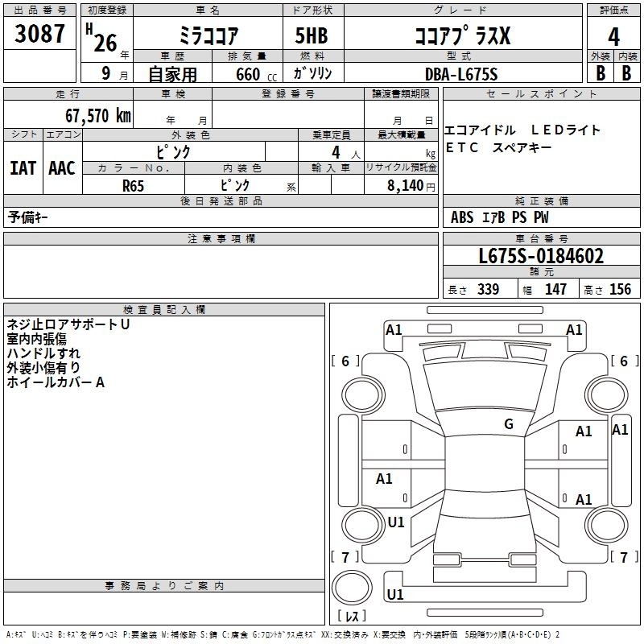Click the 予備キー text under later-shipped parts
Viewport: 644px width, 644px height.
[28, 217]
